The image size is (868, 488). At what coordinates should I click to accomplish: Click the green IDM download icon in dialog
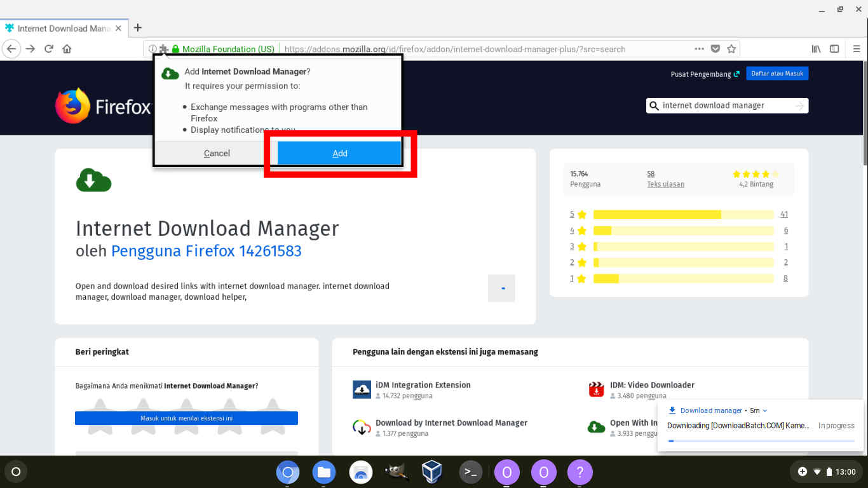pyautogui.click(x=169, y=72)
